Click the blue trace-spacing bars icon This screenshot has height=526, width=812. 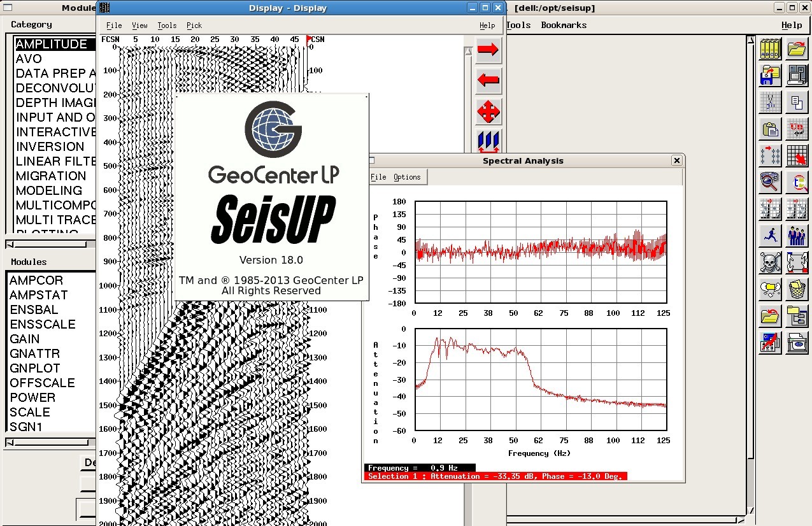(x=488, y=141)
